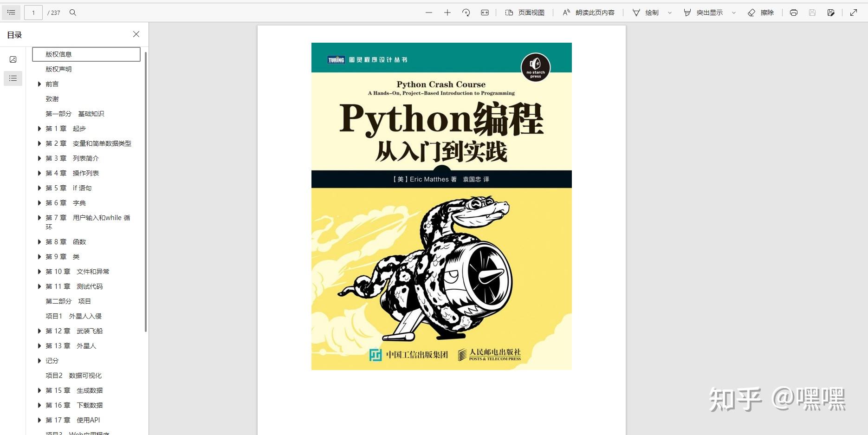Expand 第 3 章 列表简介

39,158
